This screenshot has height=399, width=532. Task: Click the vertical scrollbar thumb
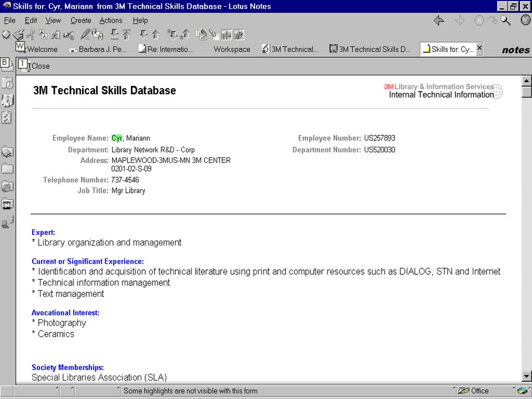526,91
